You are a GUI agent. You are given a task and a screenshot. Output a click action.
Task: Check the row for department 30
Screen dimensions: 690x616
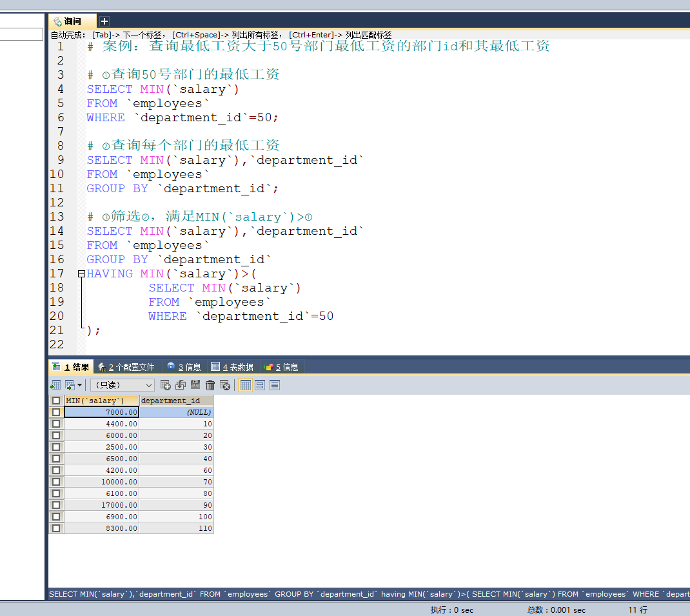[x=56, y=447]
